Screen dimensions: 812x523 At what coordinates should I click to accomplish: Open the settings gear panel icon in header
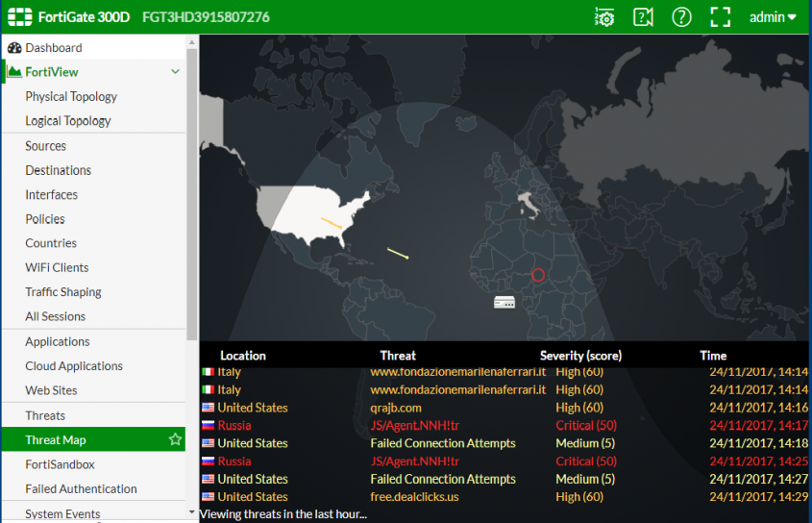click(603, 17)
